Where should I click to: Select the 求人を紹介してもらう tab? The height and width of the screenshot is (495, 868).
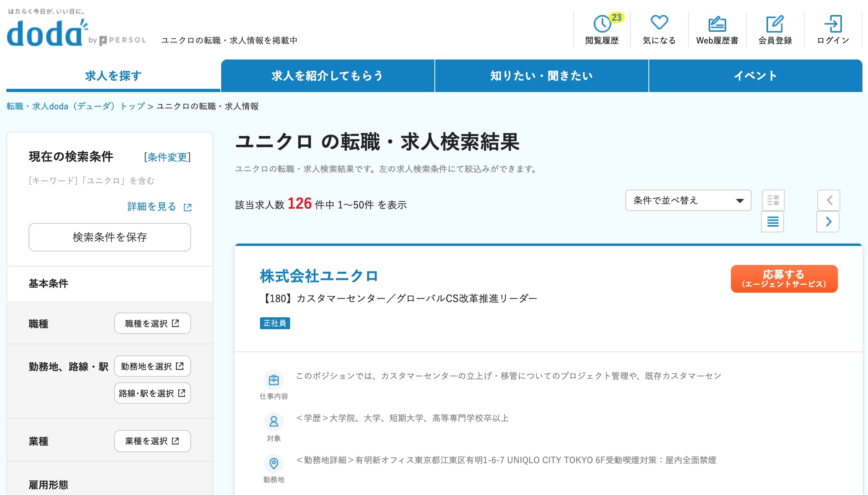pos(327,76)
